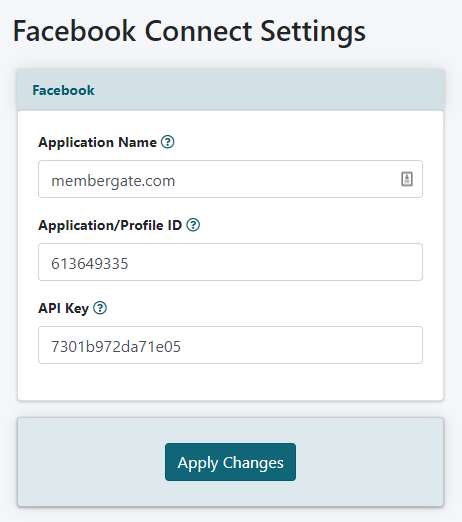Click the Application/Profile ID label text

pyautogui.click(x=110, y=225)
